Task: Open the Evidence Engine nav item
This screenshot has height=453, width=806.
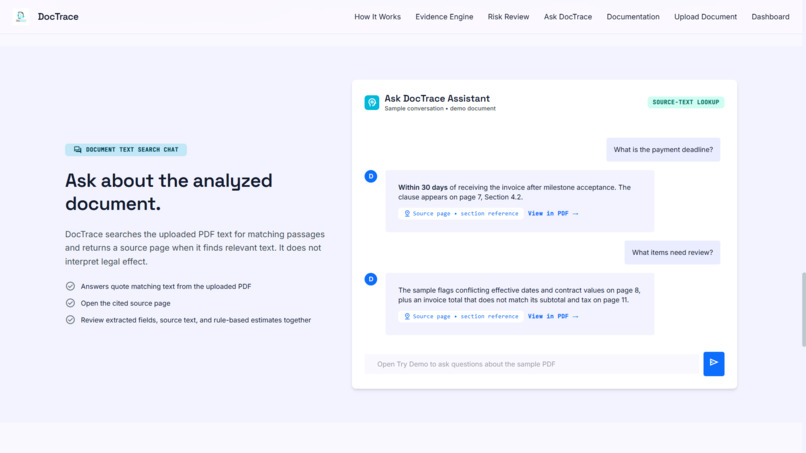Action: 444,16
